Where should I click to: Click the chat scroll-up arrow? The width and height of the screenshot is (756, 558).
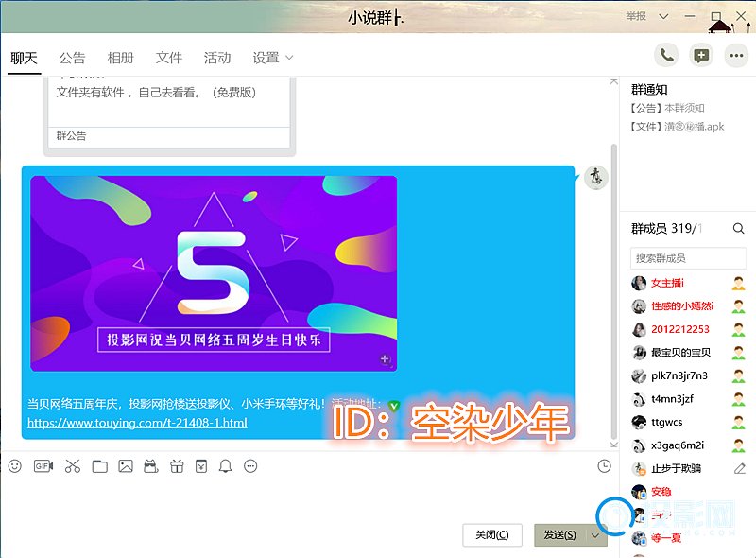[x=613, y=81]
